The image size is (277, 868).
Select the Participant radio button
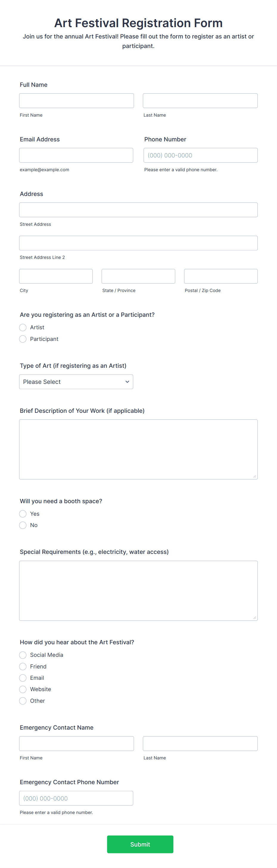pos(23,339)
